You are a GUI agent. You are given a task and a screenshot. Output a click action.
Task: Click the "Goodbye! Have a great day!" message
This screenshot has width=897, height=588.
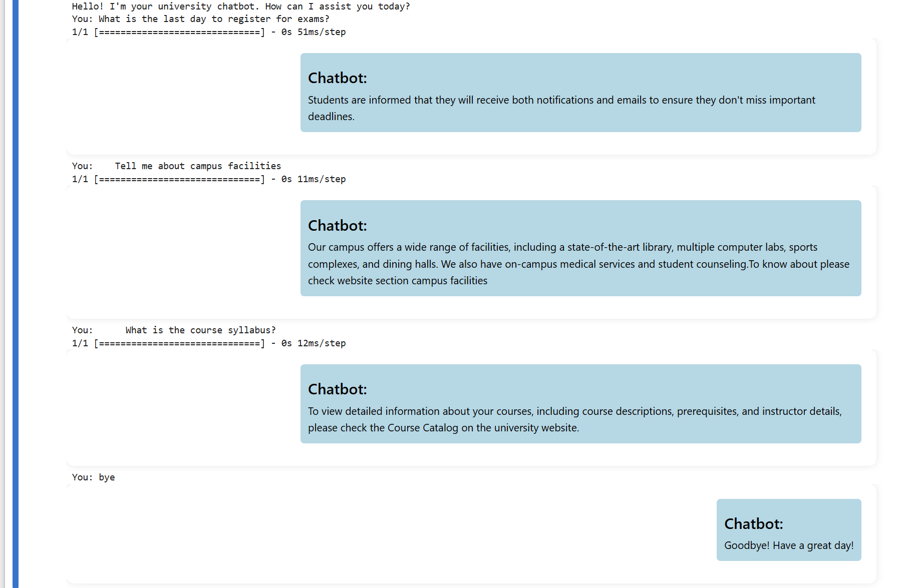[788, 545]
